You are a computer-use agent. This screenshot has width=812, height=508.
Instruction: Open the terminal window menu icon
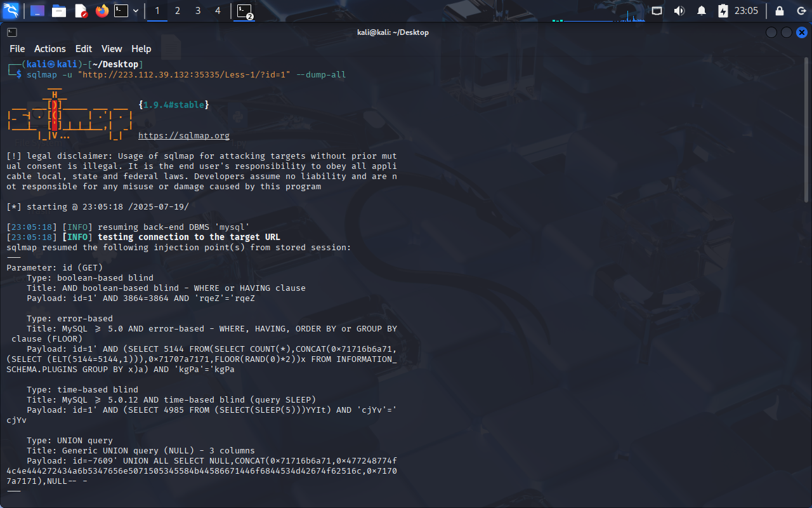(x=12, y=32)
